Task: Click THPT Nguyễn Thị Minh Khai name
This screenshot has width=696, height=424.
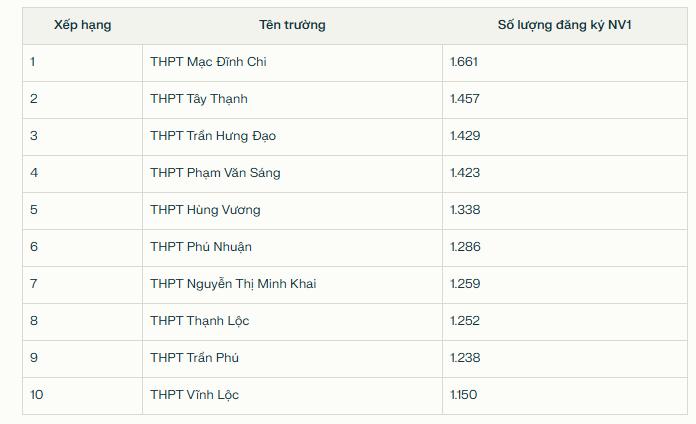Action: coord(233,284)
